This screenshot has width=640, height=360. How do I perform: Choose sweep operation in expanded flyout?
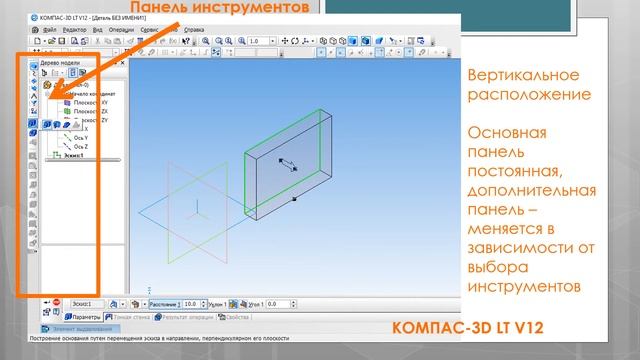[x=67, y=124]
